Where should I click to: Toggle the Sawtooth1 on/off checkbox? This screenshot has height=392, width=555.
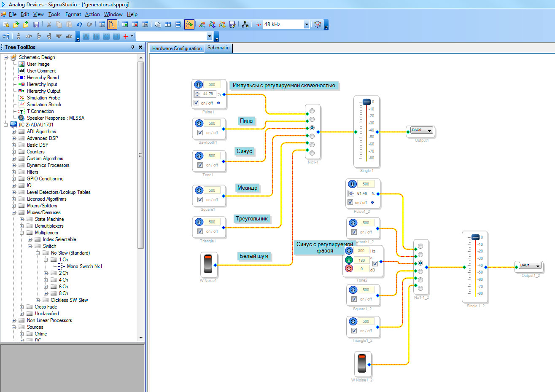coord(200,132)
